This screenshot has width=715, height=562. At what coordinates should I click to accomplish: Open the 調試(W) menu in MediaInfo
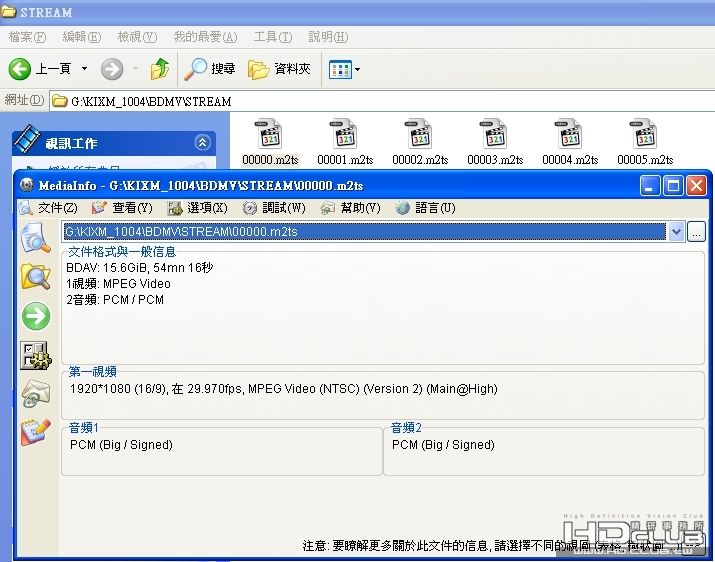click(x=274, y=208)
